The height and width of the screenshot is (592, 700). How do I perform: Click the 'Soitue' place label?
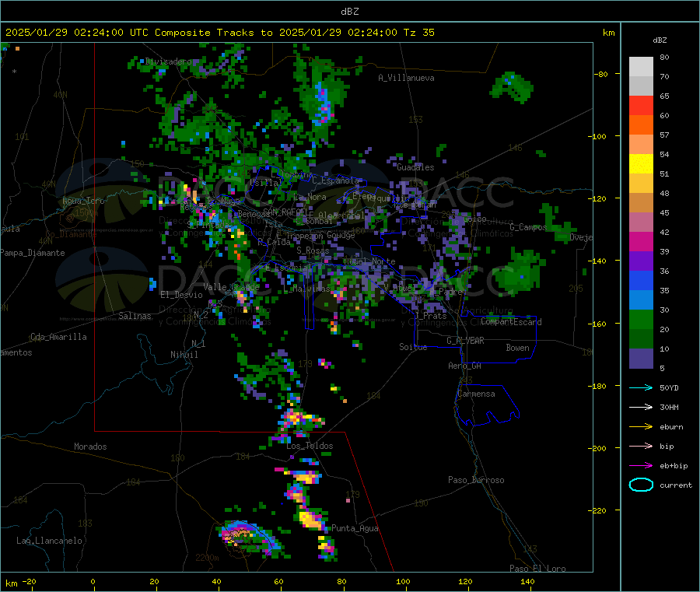click(413, 347)
